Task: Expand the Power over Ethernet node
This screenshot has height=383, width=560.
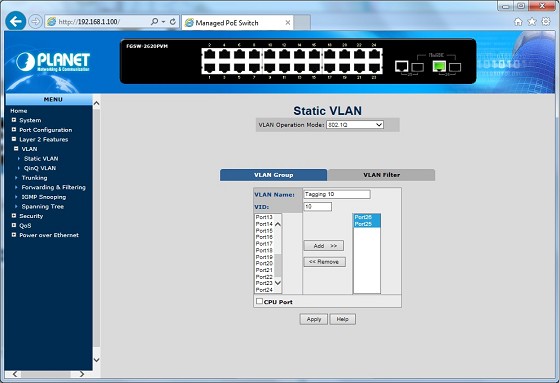Action: (x=14, y=235)
